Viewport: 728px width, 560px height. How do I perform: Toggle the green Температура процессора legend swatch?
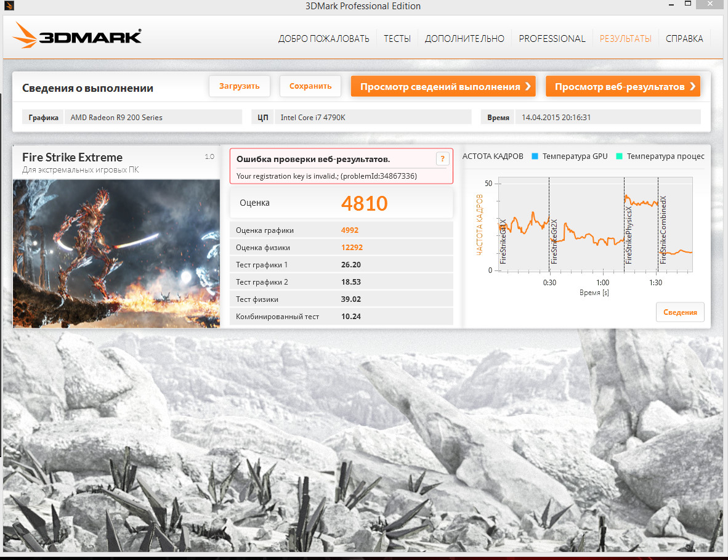[619, 156]
